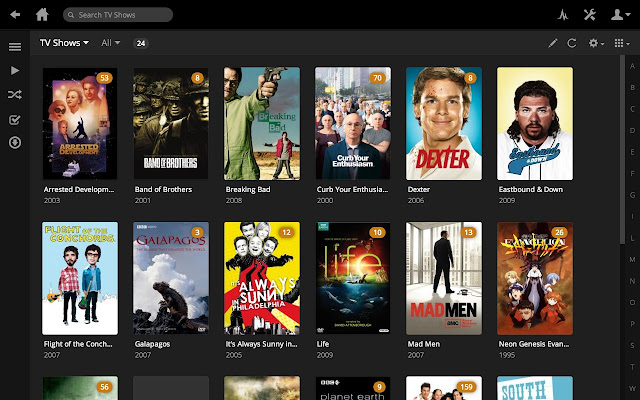Jump to letter D in index
The height and width of the screenshot is (400, 640).
tap(632, 131)
